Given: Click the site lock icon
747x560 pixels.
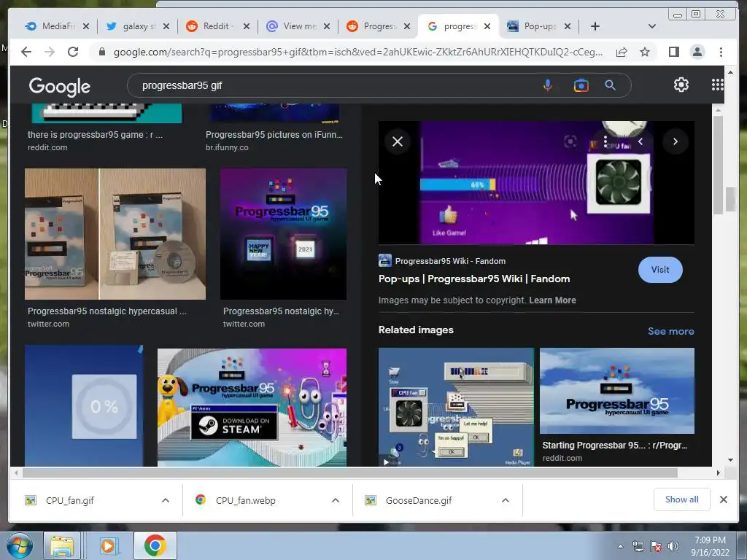Looking at the screenshot, I should coord(102,52).
